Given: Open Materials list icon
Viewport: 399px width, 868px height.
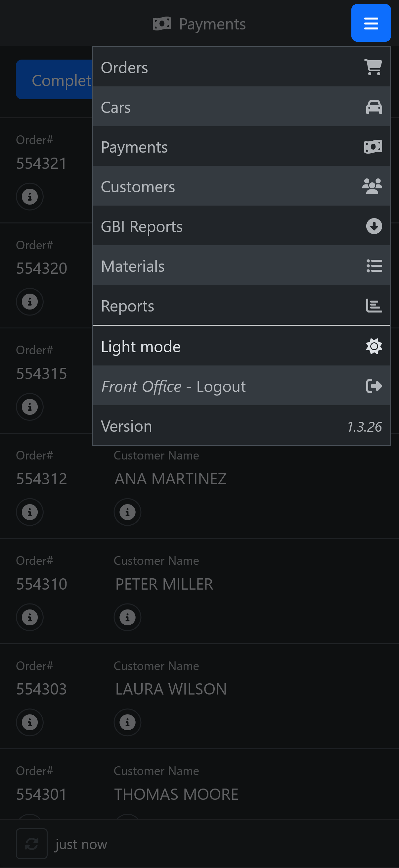Looking at the screenshot, I should pos(374,266).
